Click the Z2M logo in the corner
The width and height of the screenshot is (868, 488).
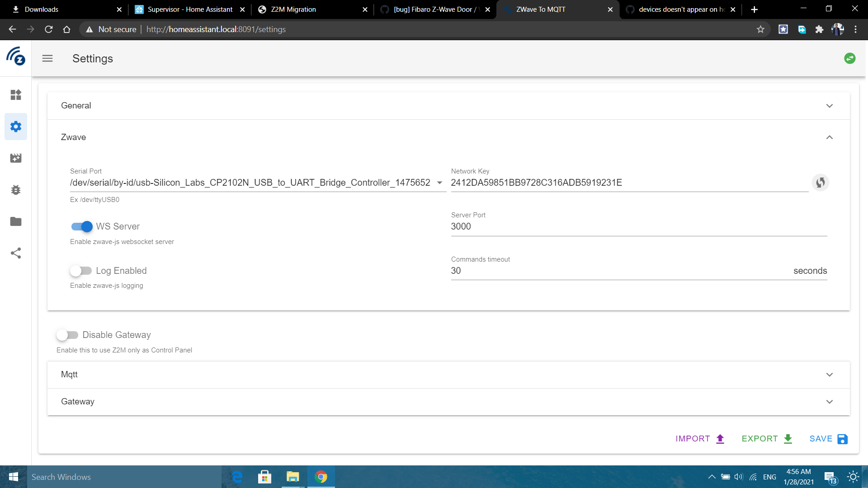[x=16, y=57]
